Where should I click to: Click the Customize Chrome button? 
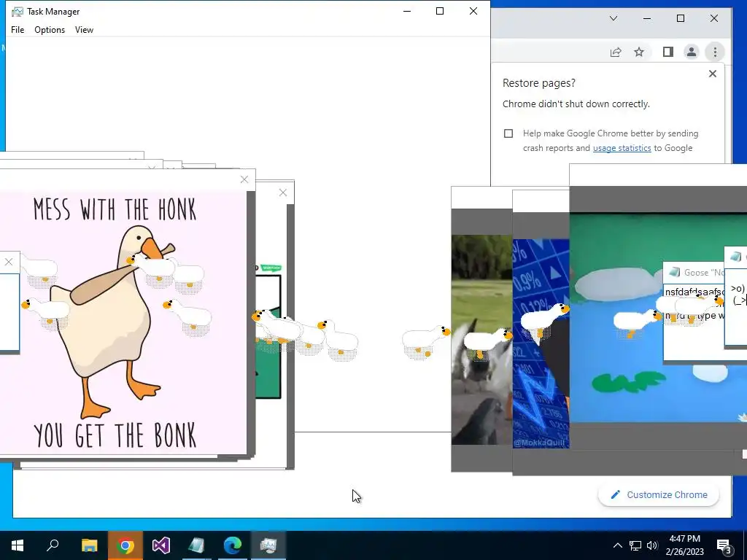tap(659, 495)
